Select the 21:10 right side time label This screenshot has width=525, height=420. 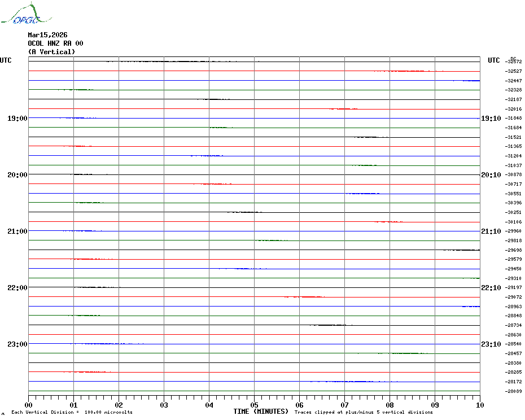click(x=491, y=231)
